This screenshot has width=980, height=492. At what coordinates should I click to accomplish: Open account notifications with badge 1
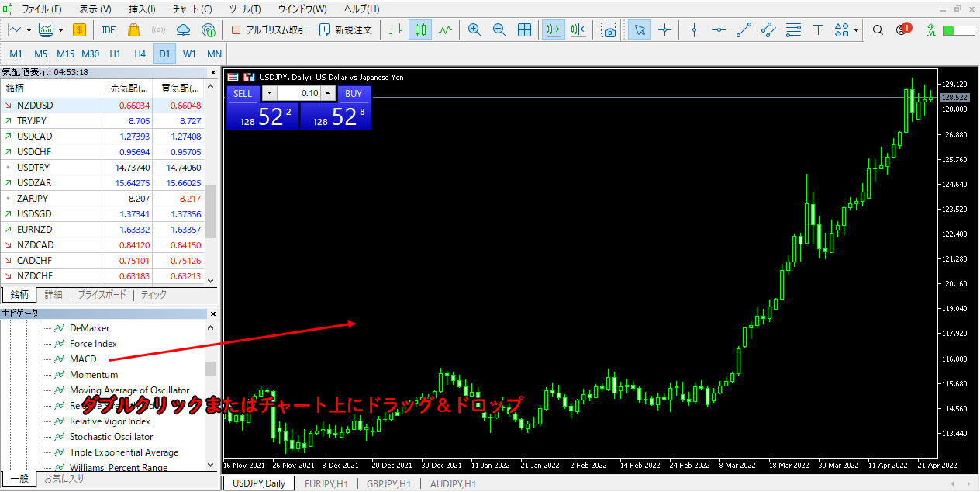coord(902,29)
